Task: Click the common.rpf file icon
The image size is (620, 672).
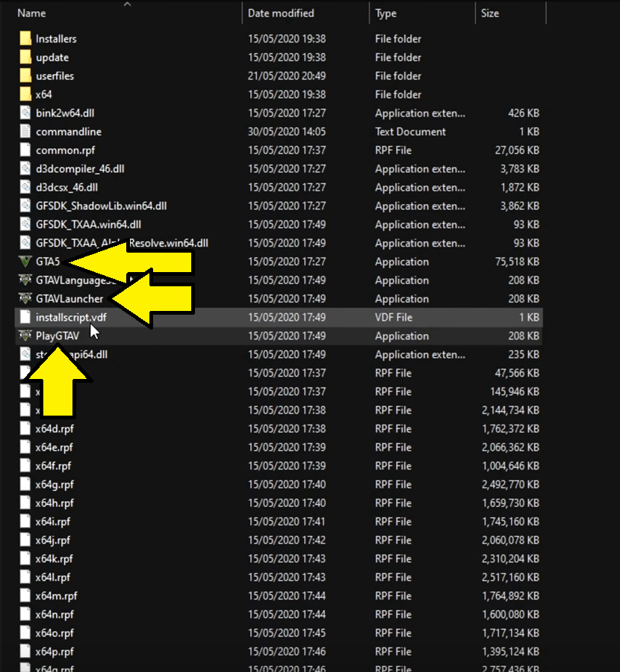Action: (25, 150)
